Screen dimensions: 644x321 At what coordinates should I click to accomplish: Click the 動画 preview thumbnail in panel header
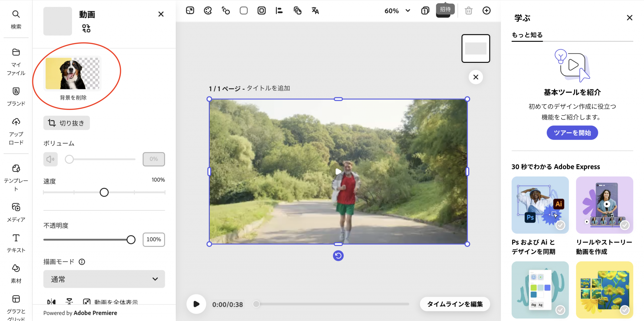click(x=58, y=21)
